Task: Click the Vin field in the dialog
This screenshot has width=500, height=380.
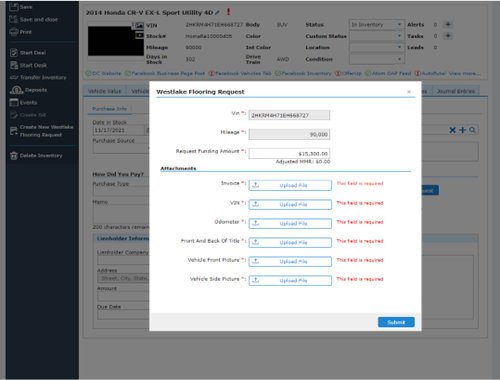Action: click(x=289, y=115)
